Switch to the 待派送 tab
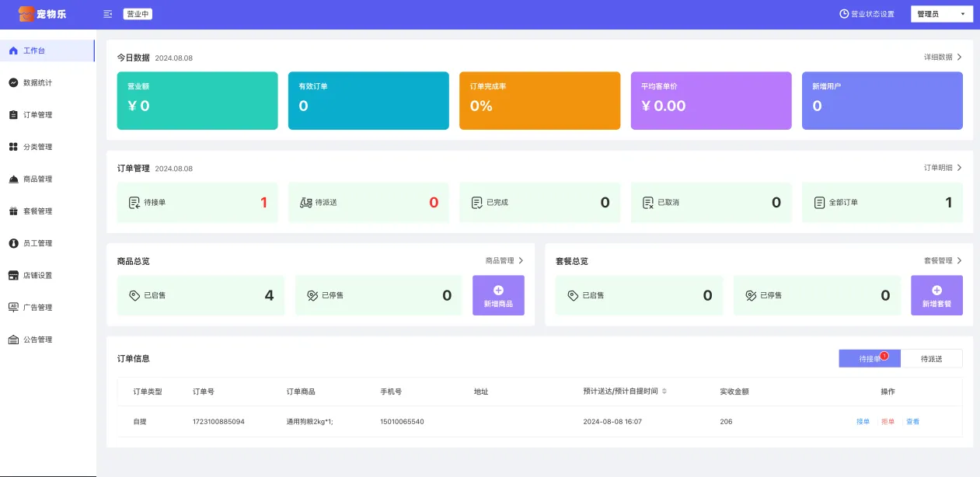 click(931, 359)
